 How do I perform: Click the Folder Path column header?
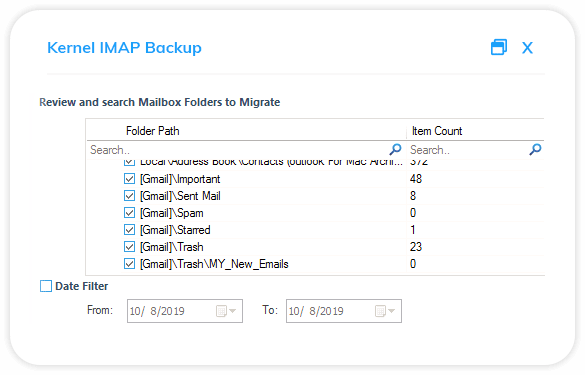click(x=153, y=131)
